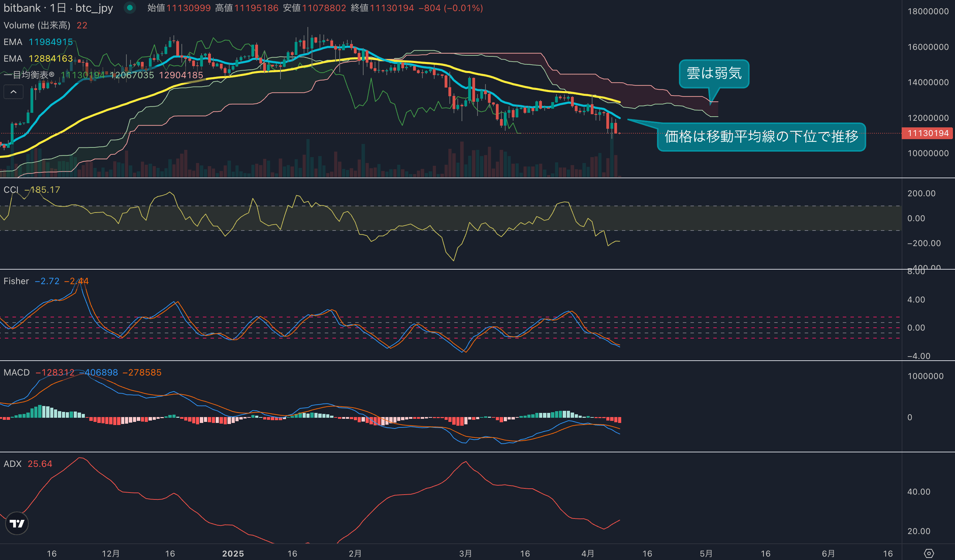This screenshot has height=560, width=955.
Task: Click the 14000000 price scale label
Action: [x=928, y=83]
